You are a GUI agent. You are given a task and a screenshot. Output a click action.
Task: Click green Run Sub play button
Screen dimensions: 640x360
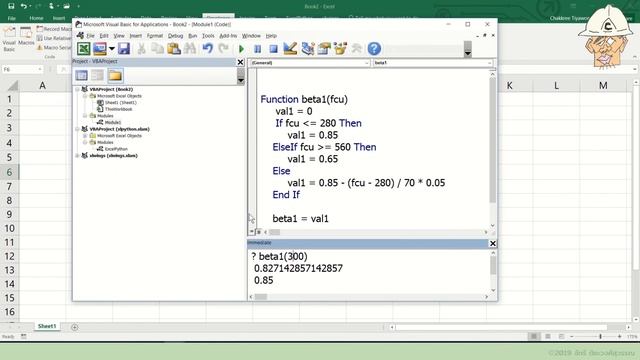[241, 49]
